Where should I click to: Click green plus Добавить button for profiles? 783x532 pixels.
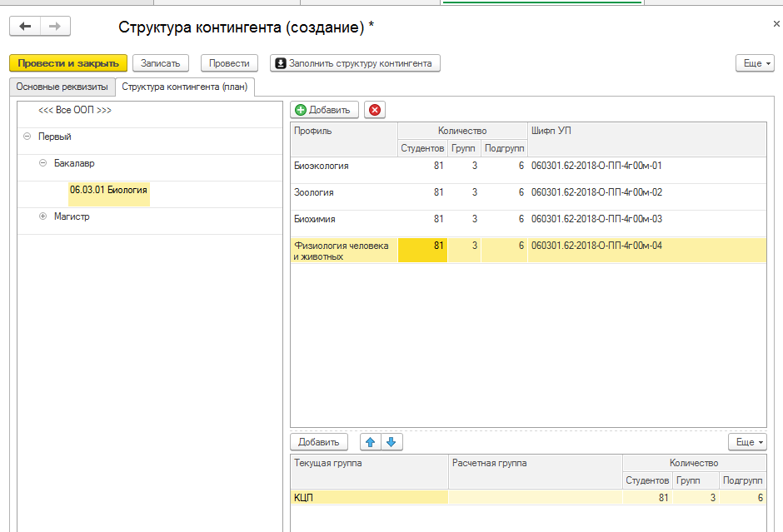coord(325,110)
